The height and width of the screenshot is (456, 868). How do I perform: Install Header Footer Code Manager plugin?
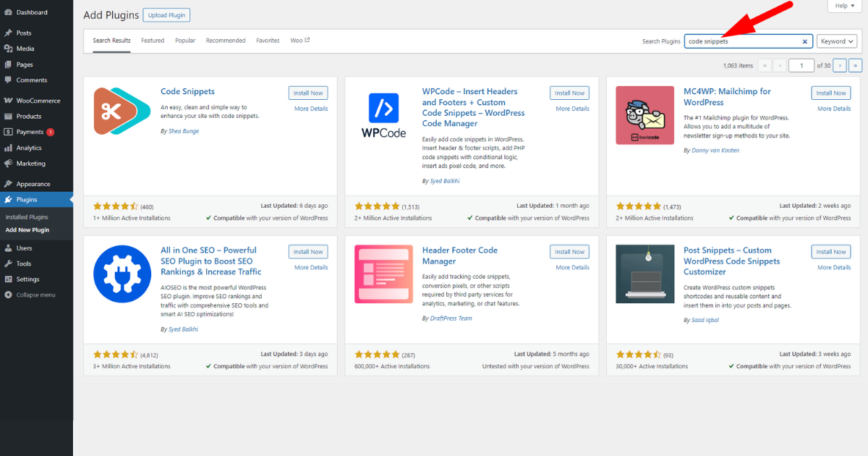[x=569, y=252]
